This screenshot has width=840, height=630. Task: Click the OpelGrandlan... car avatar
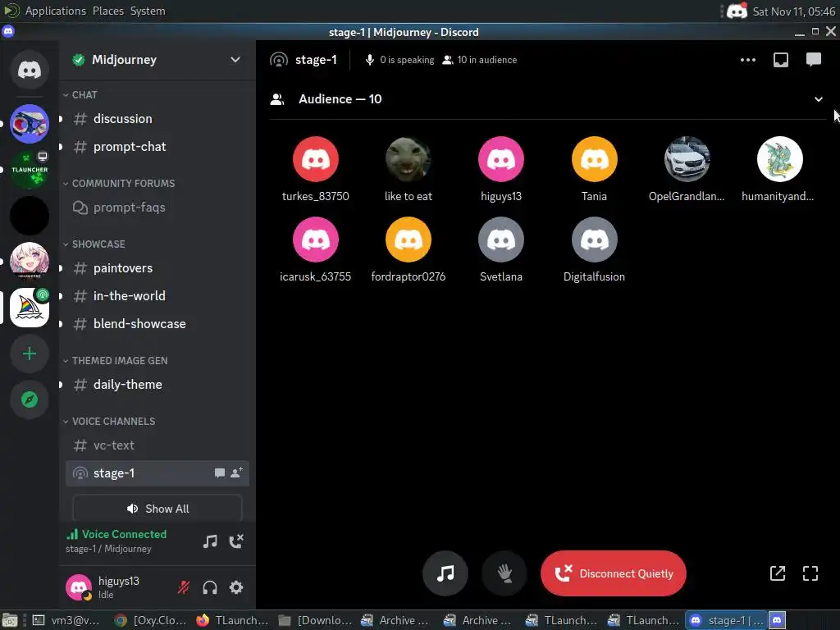[687, 159]
